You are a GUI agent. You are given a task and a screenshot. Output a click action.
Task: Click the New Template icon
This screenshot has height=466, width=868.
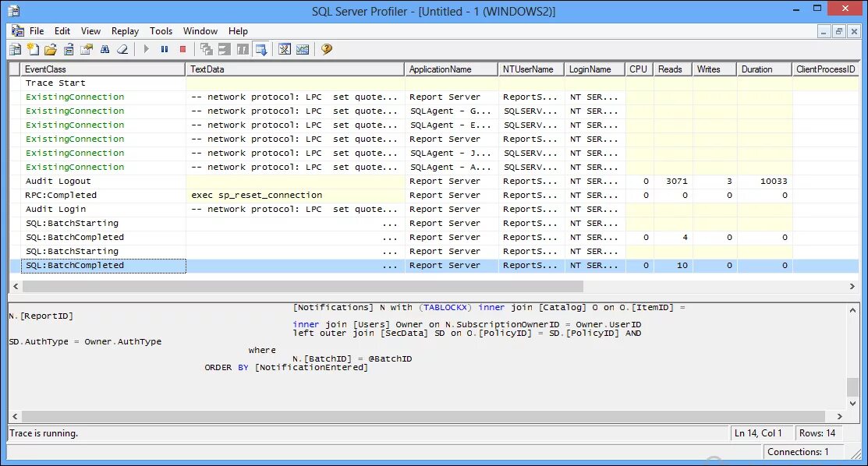pyautogui.click(x=34, y=49)
